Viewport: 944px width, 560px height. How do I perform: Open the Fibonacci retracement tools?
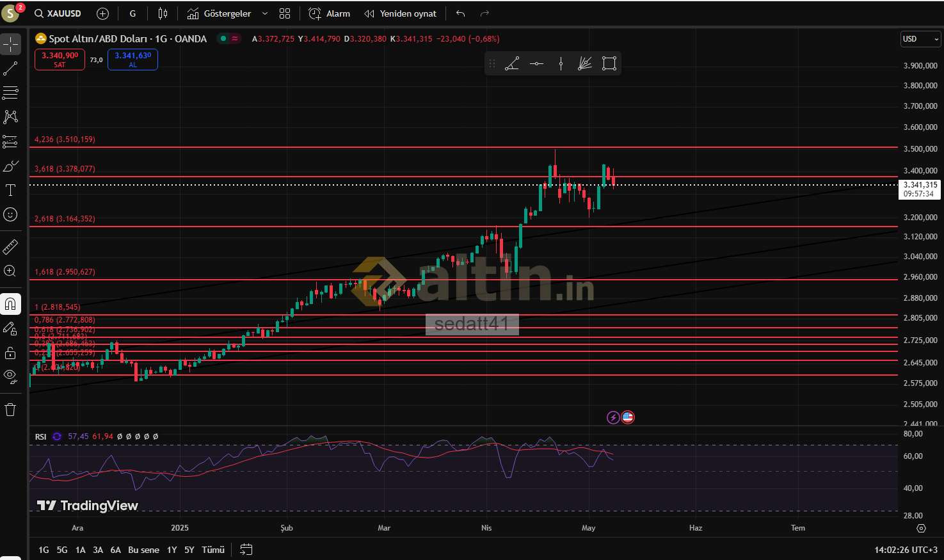click(11, 93)
